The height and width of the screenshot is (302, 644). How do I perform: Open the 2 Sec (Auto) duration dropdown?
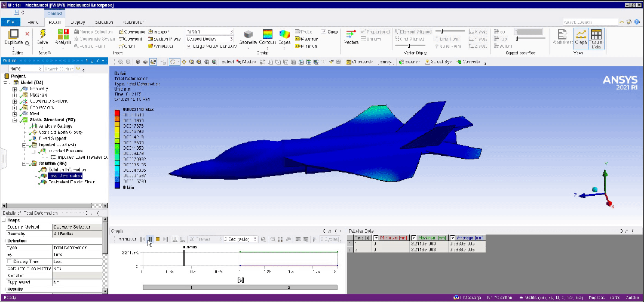(x=240, y=239)
